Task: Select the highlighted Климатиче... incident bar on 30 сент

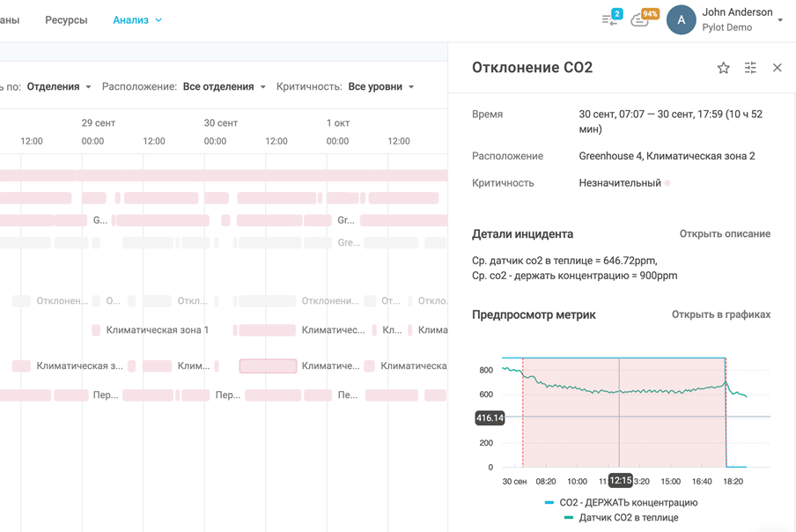Action: [x=268, y=366]
